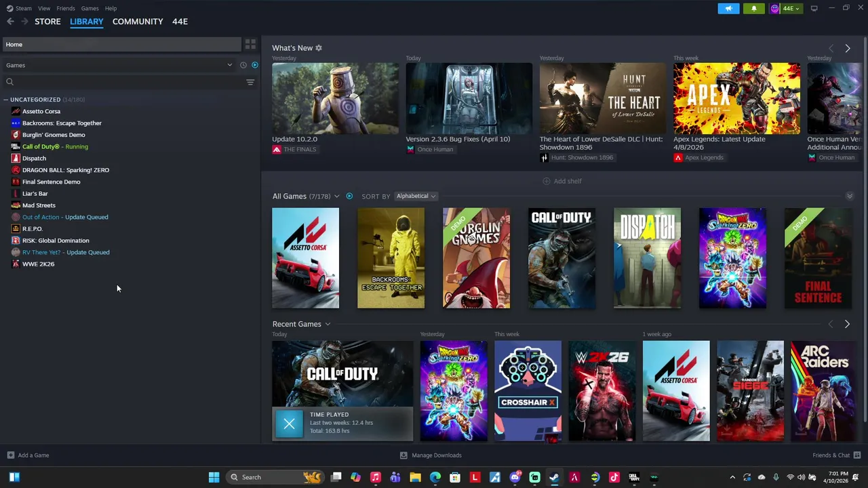The width and height of the screenshot is (868, 488).
Task: Switch to the STORE tab
Action: (x=47, y=22)
